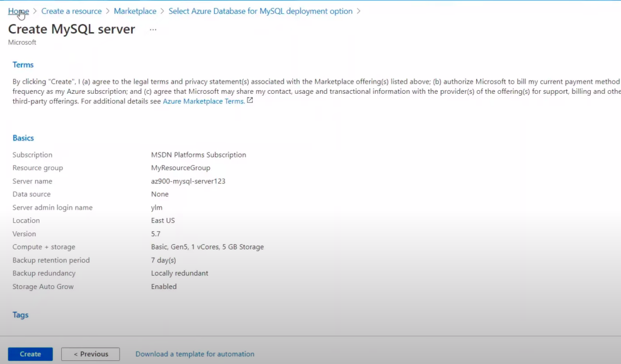Screen dimensions: 621x364
Task: Click the Terms section heading
Action: [x=23, y=65]
